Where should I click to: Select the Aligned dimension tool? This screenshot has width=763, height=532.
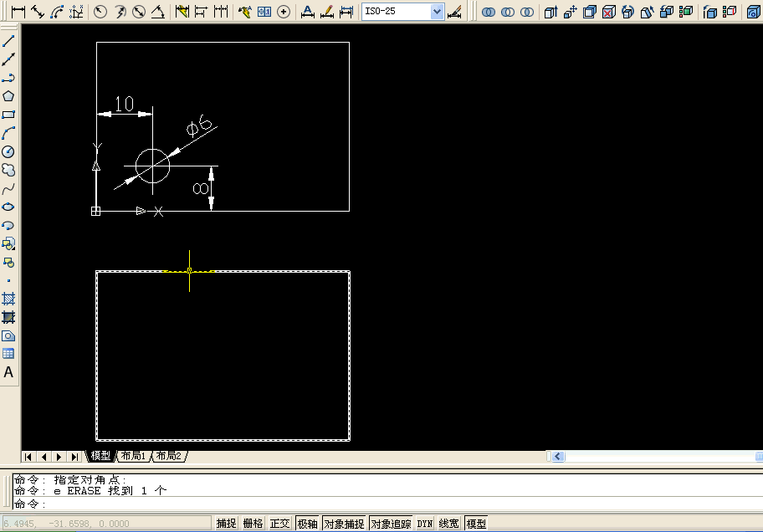38,12
